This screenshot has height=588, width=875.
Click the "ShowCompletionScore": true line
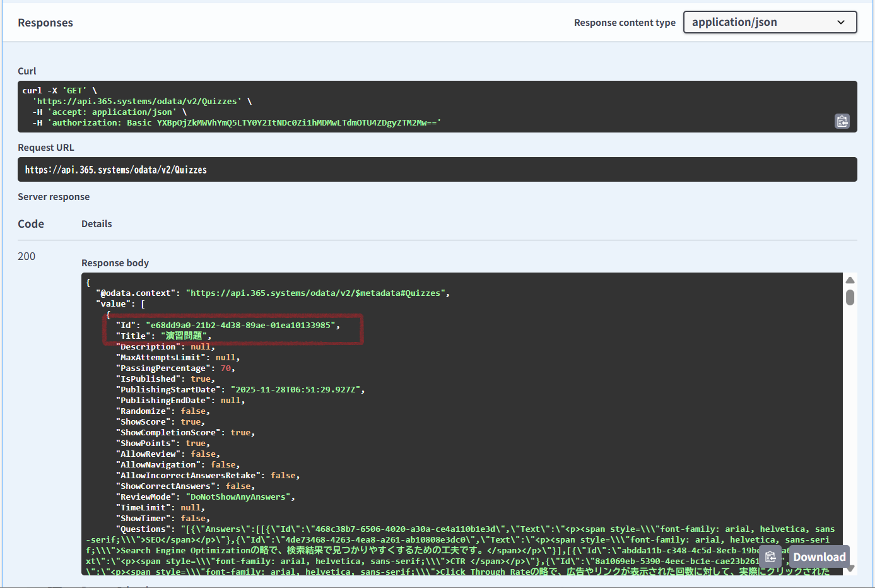pyautogui.click(x=185, y=433)
